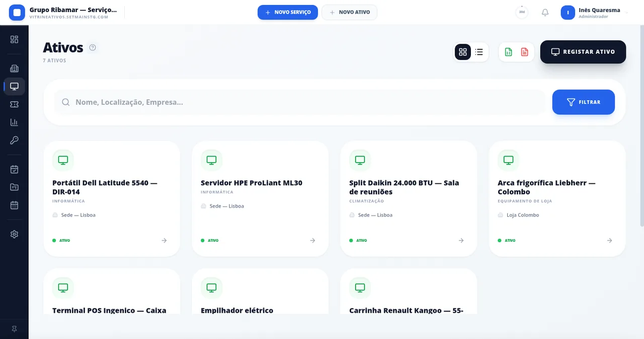Viewport: 644px width, 339px height.
Task: Open the Terminal POS Ingenico card title
Action: 109,310
